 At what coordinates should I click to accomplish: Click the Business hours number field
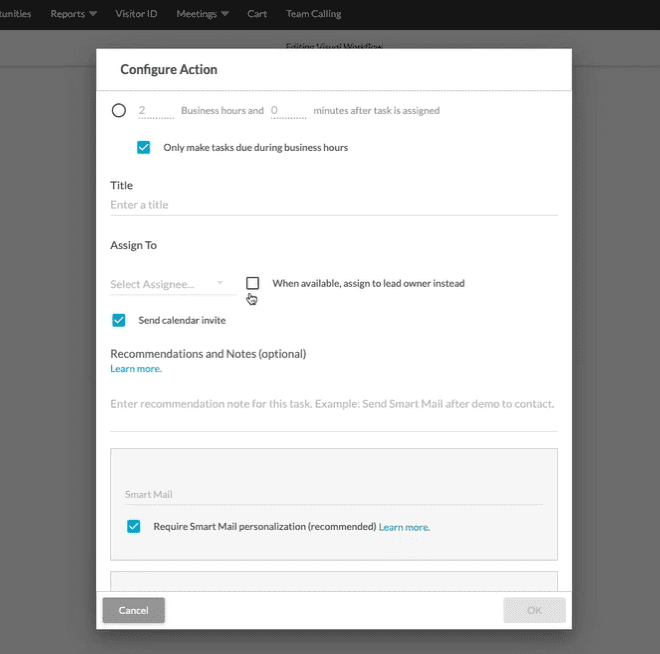point(155,111)
